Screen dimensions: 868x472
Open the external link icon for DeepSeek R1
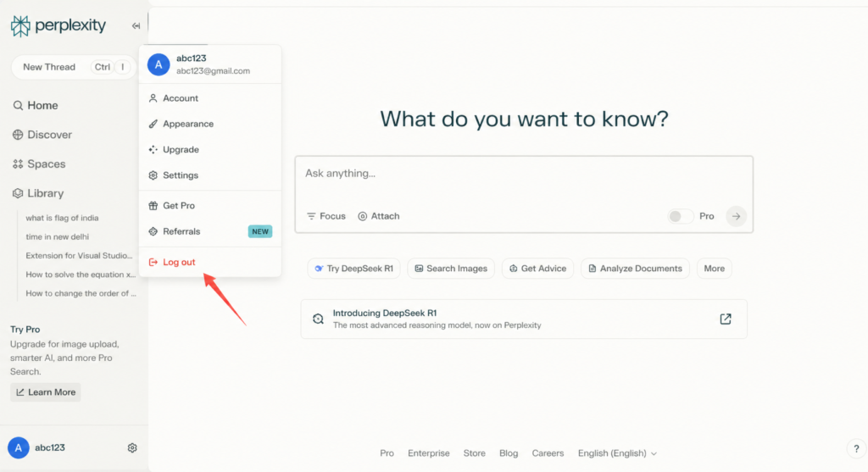(726, 319)
